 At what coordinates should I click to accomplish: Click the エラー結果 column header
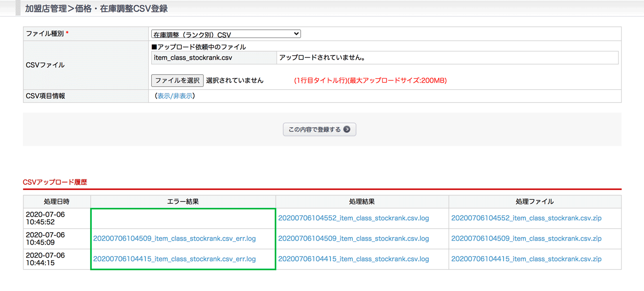click(183, 202)
